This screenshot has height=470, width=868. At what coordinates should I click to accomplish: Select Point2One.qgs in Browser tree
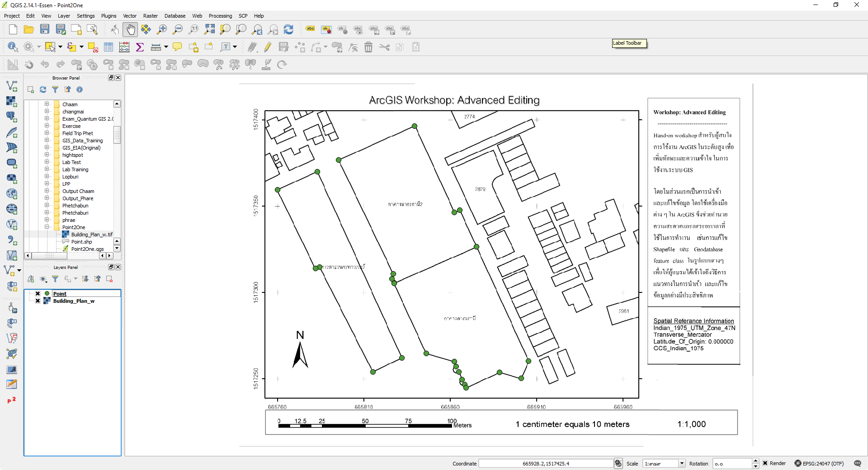coord(87,249)
